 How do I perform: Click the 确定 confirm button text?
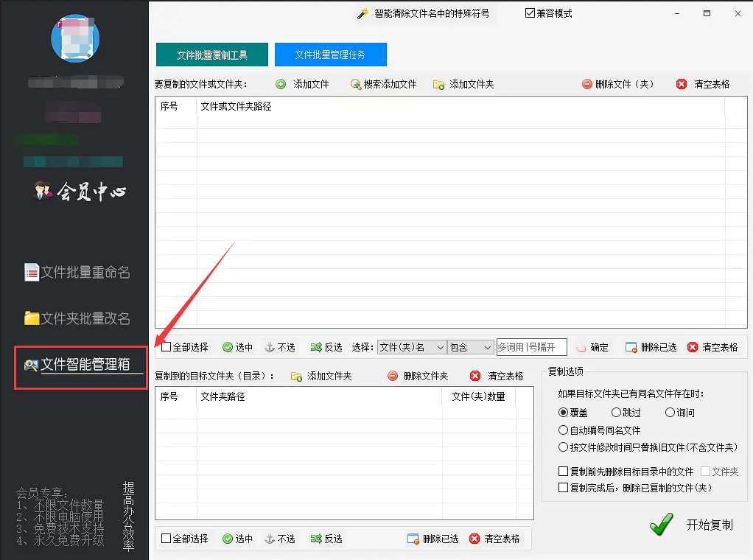click(x=599, y=347)
